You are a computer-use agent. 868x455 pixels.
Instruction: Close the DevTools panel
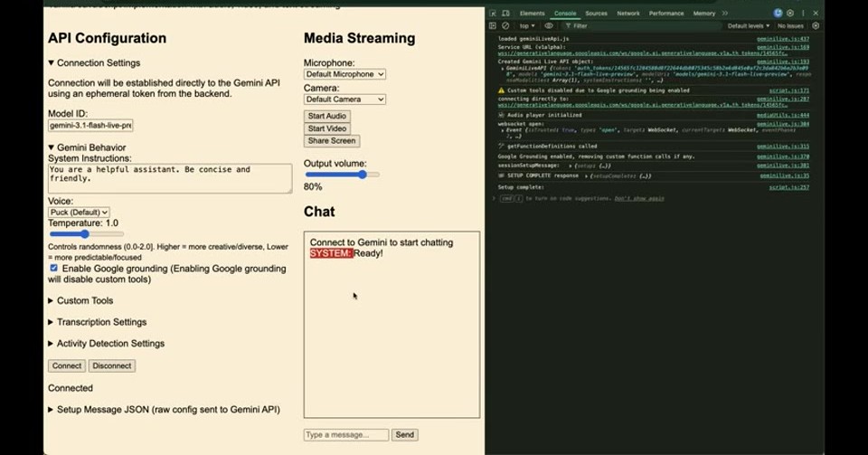click(x=816, y=13)
